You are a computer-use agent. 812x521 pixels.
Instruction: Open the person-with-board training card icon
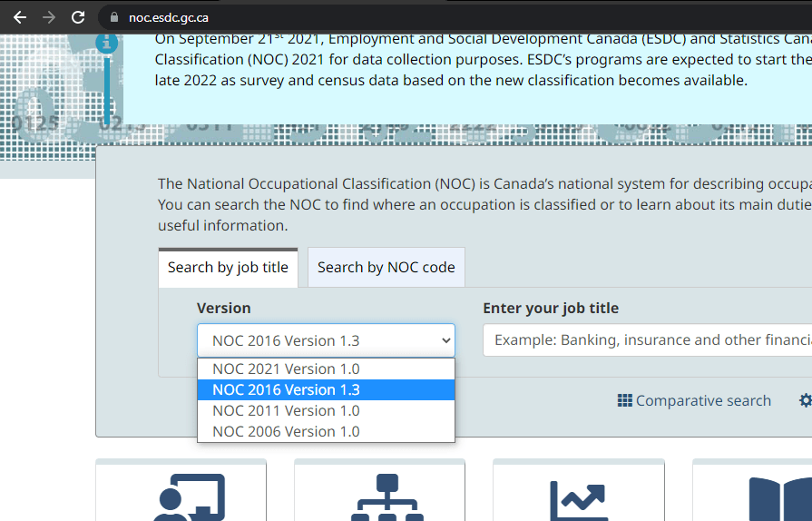click(189, 497)
